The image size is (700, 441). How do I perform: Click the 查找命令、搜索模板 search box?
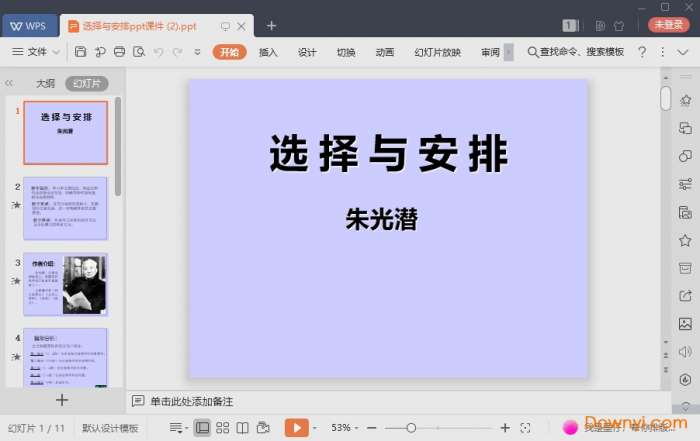(x=576, y=52)
